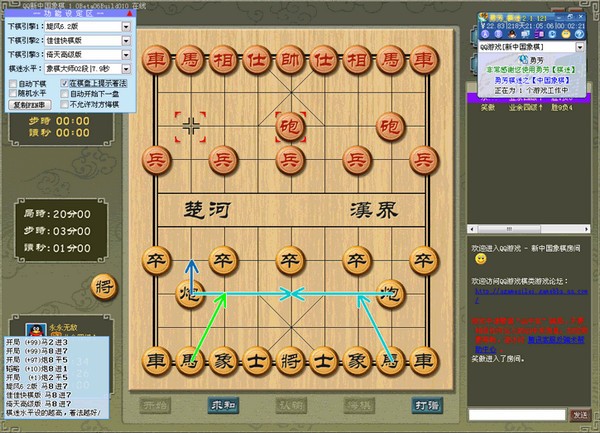Collapse the 功能设定区 panel with the red triangle
Image resolution: width=600 pixels, height=433 pixels.
click(x=129, y=13)
